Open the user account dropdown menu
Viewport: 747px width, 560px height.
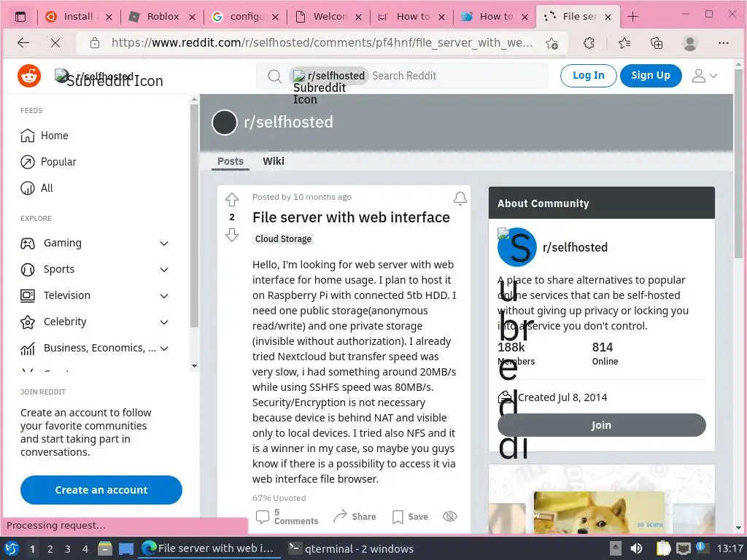[705, 76]
